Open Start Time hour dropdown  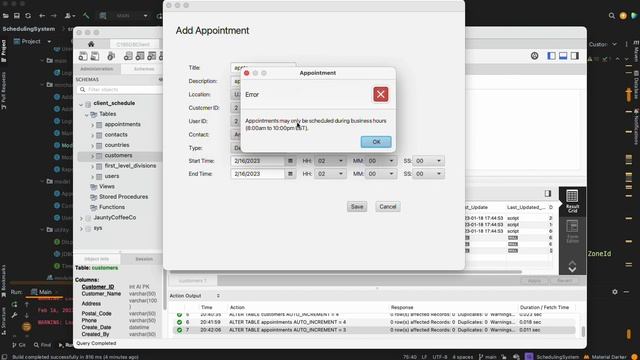[330, 161]
